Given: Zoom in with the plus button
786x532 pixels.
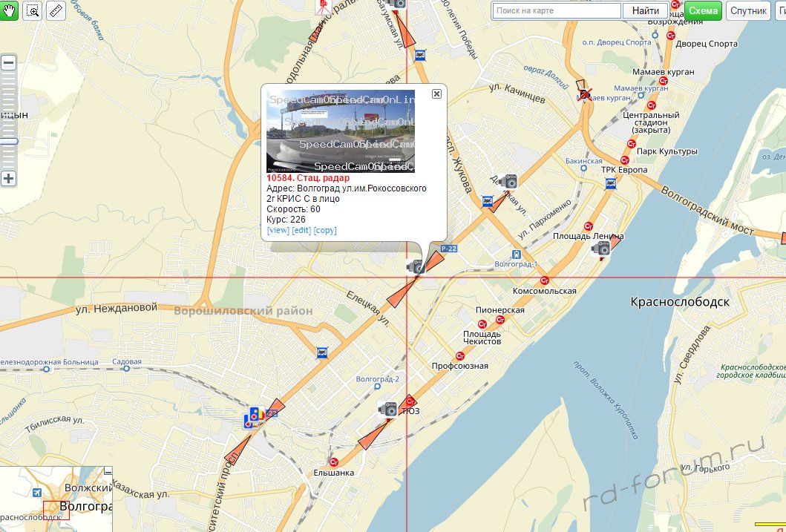Looking at the screenshot, I should 8,178.
